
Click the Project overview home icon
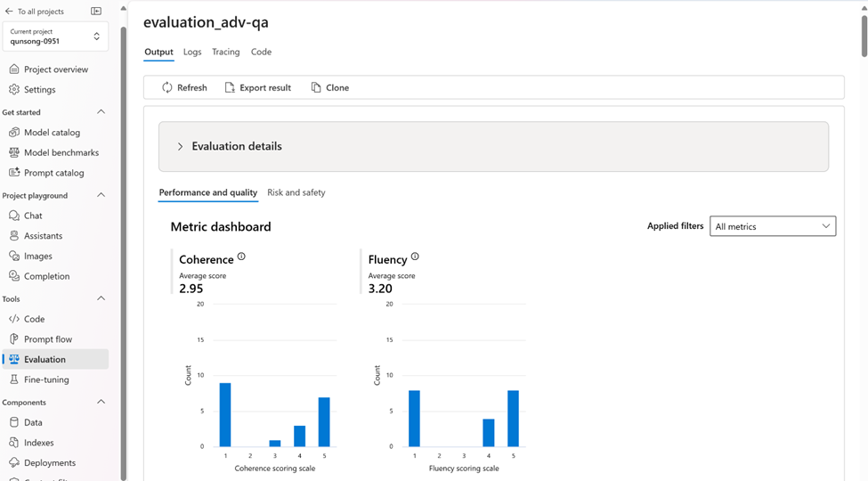pos(14,69)
